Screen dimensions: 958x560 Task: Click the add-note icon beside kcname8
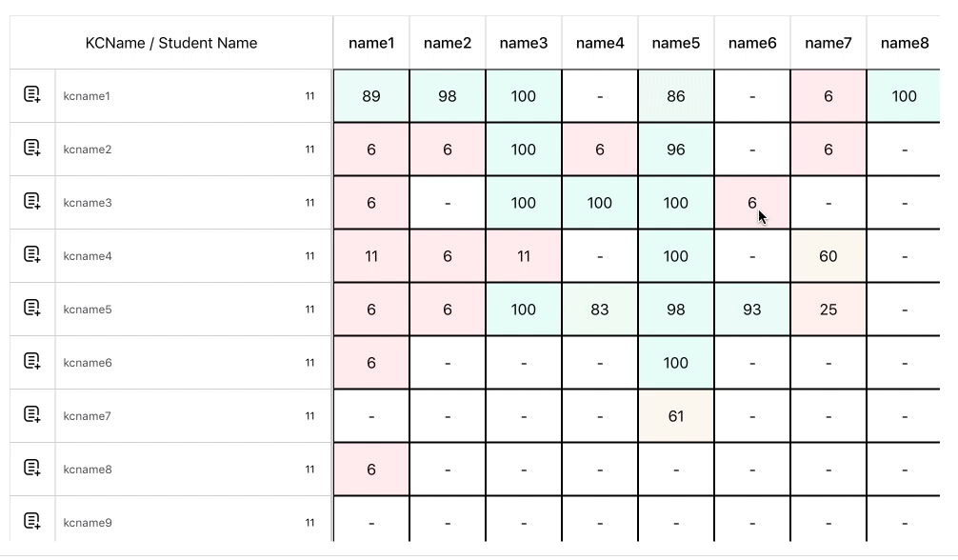point(31,469)
